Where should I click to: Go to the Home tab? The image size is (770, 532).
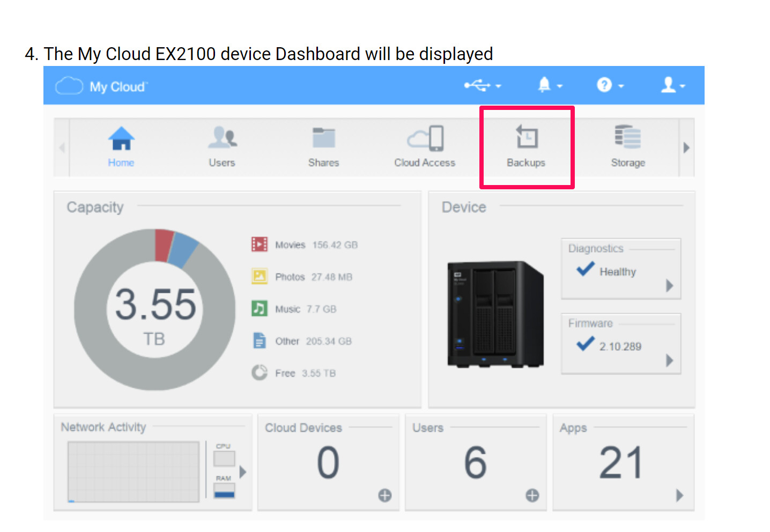121,146
